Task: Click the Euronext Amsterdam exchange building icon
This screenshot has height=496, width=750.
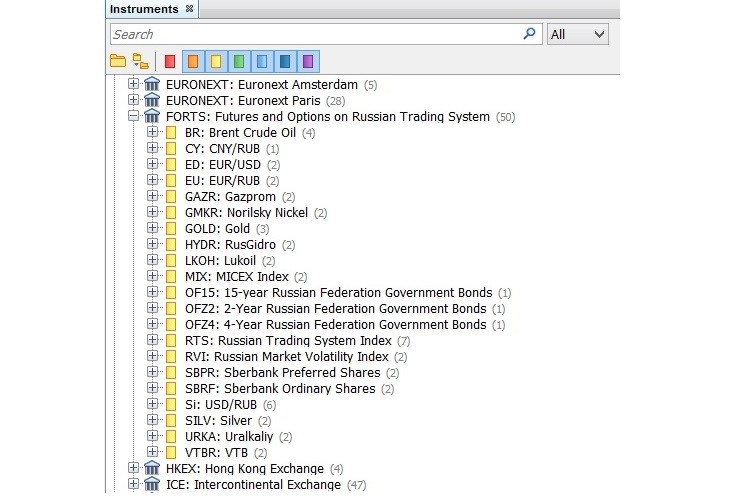Action: 152,84
